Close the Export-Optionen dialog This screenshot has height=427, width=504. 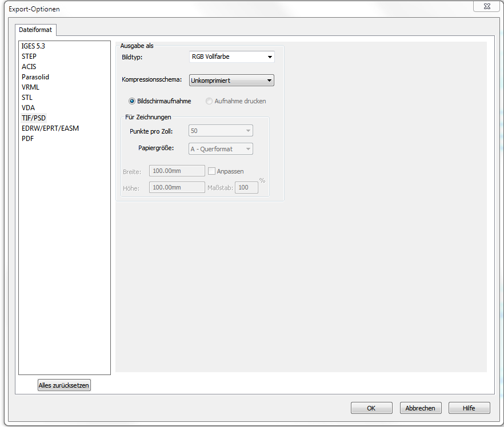tap(487, 6)
